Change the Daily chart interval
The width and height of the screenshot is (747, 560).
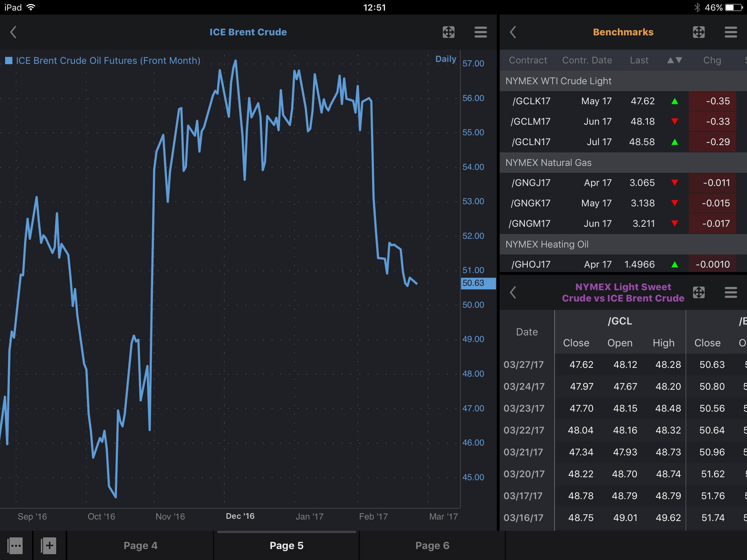pos(446,59)
